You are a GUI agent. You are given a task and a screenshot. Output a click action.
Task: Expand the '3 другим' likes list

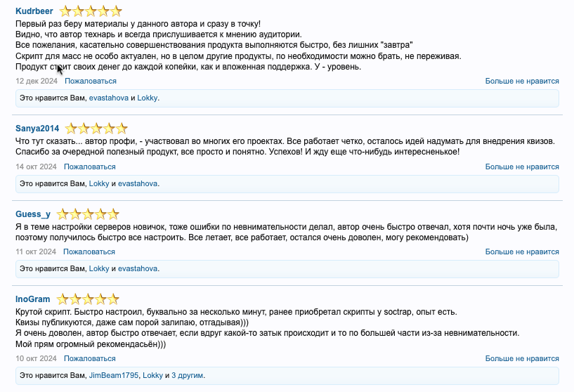187,376
